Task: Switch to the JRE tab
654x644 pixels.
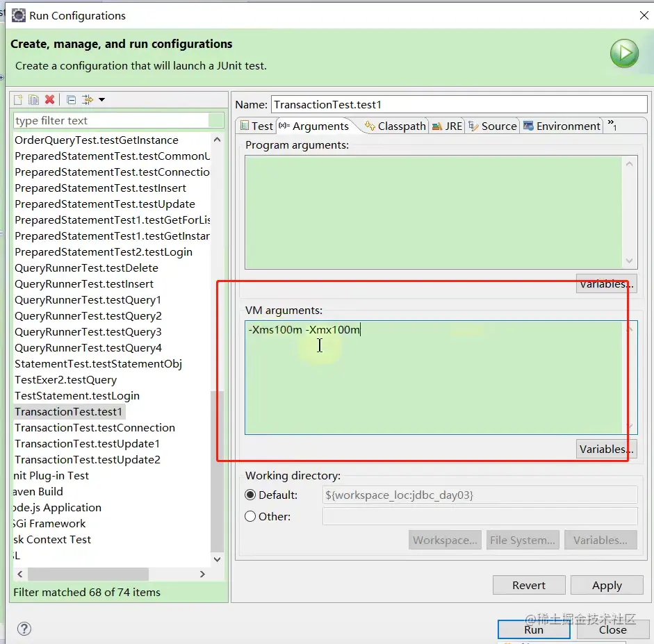Action: tap(447, 126)
